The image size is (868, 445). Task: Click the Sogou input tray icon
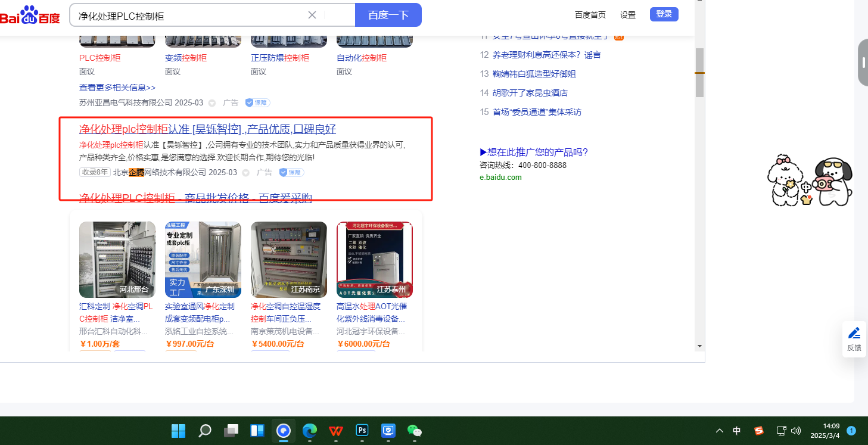pos(759,431)
